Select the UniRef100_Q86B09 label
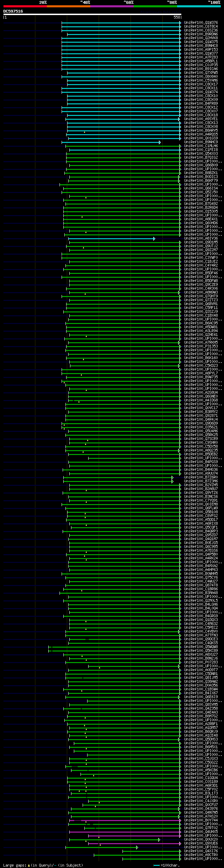The height and width of the screenshot is (868, 224). (201, 165)
